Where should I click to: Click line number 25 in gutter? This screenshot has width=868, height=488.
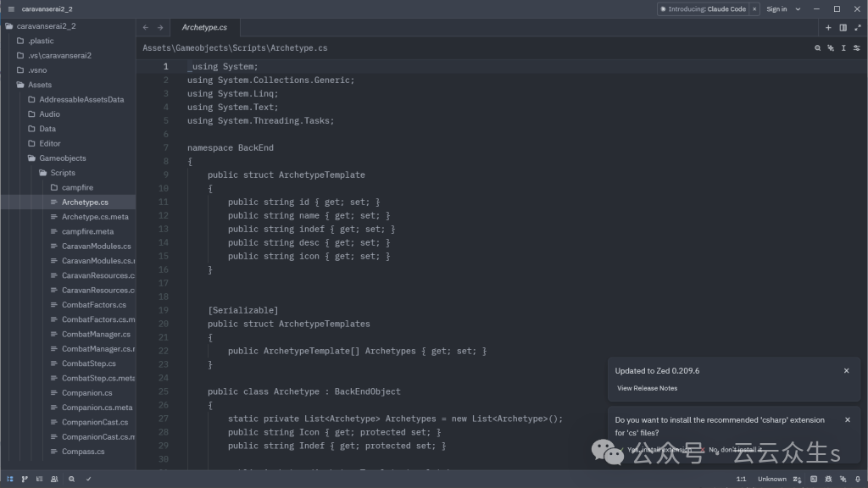pos(164,391)
